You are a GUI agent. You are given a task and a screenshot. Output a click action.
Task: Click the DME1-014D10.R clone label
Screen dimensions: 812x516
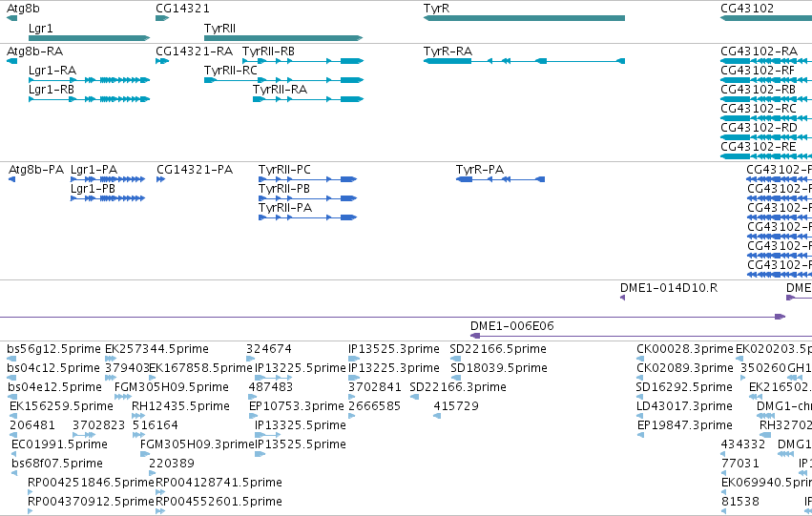coord(669,288)
